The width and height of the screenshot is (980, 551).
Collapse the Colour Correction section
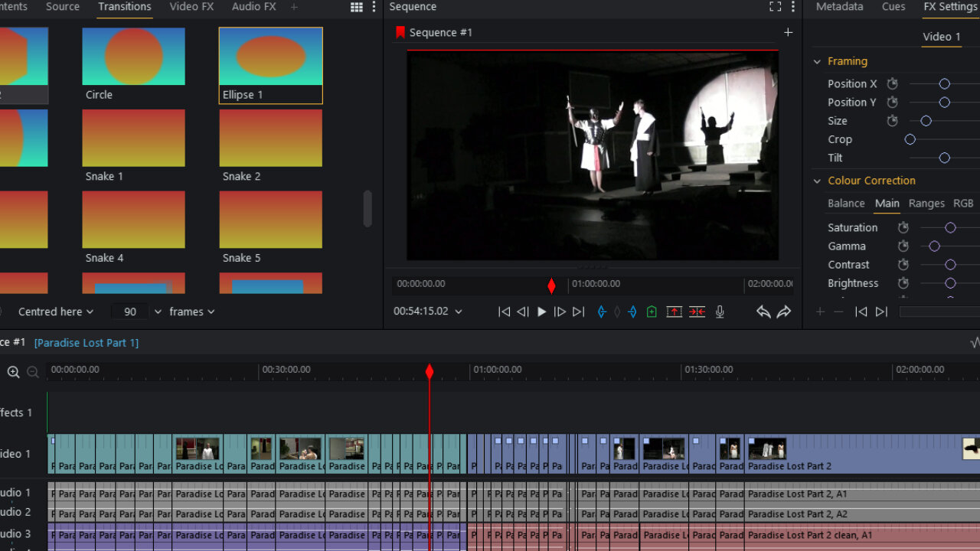coord(817,181)
